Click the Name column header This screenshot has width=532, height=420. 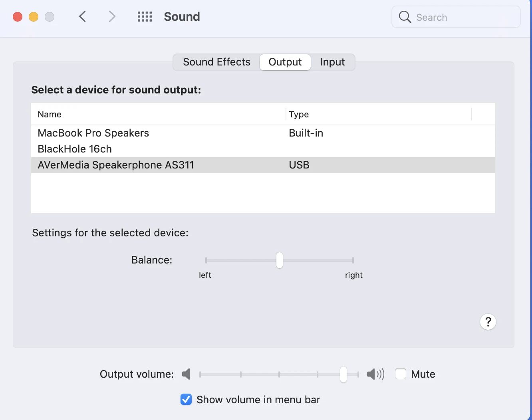(x=50, y=115)
